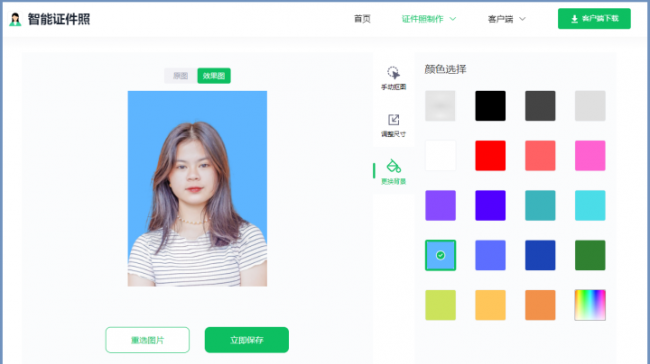Switch to 原图 original view
The width and height of the screenshot is (650, 364).
coord(181,76)
